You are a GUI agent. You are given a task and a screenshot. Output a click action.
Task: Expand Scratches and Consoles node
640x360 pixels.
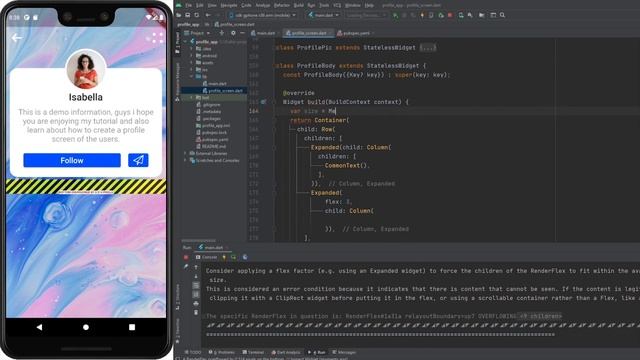tap(186, 160)
